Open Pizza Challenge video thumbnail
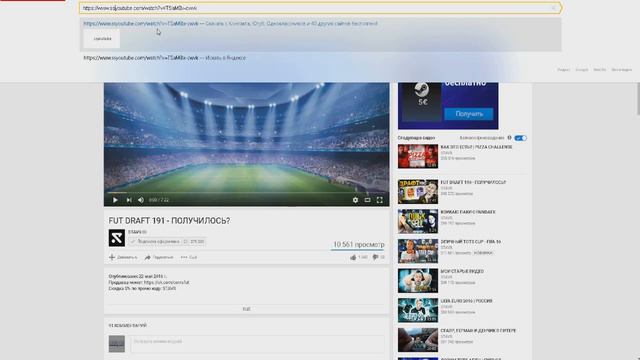This screenshot has height=360, width=640. pyautogui.click(x=418, y=156)
